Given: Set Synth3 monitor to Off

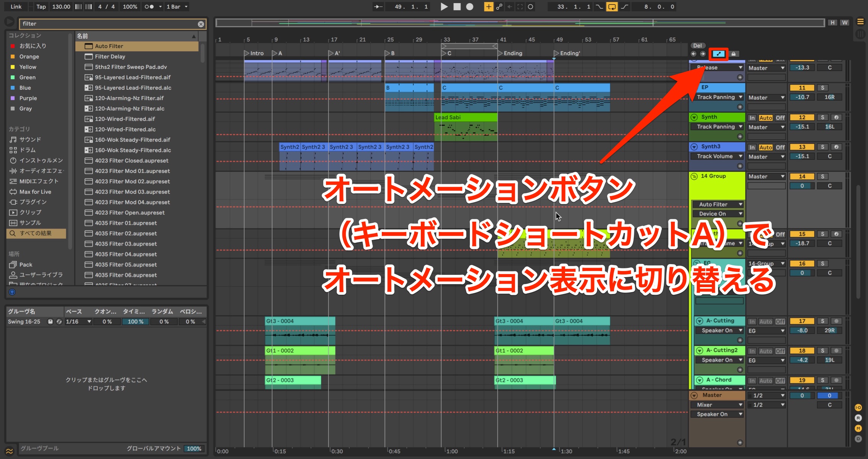Looking at the screenshot, I should pyautogui.click(x=780, y=147).
